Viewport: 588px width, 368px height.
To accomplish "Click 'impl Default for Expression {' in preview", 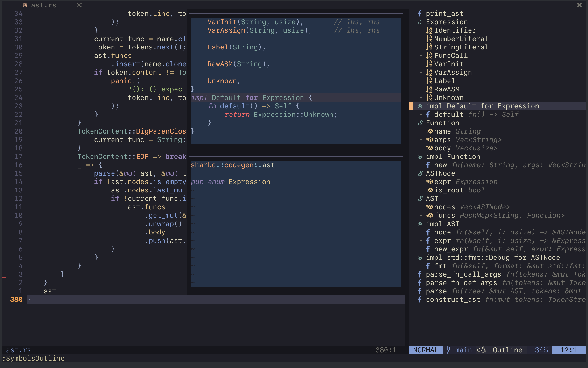I will click(251, 97).
